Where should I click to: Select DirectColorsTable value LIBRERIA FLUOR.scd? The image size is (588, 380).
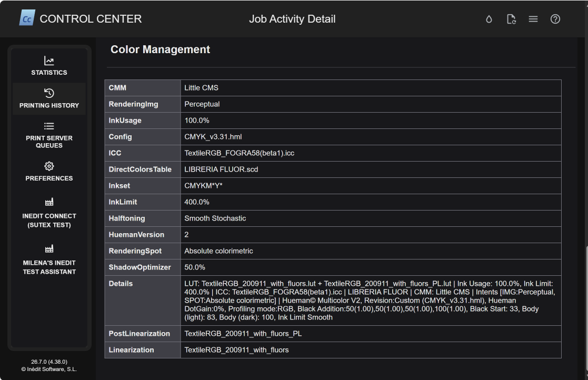click(221, 169)
